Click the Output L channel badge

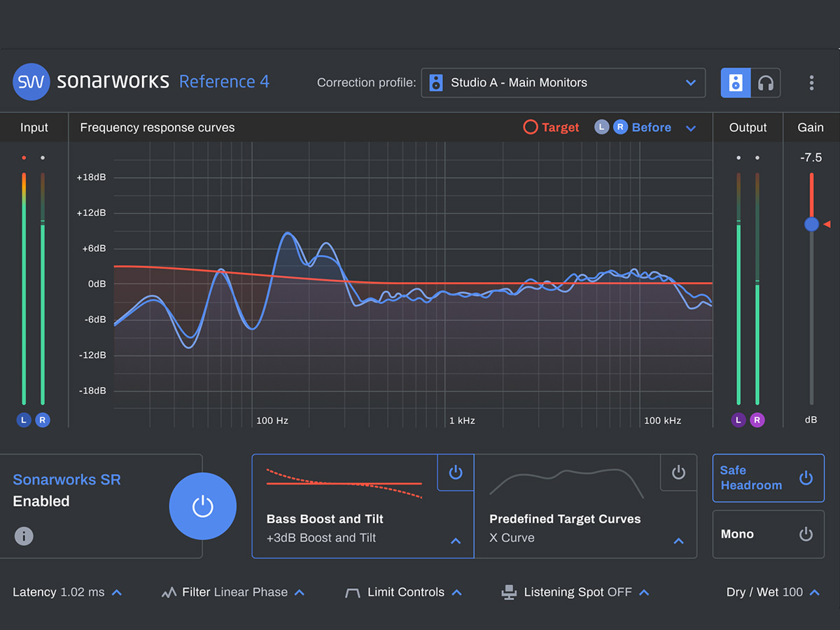[x=738, y=420]
